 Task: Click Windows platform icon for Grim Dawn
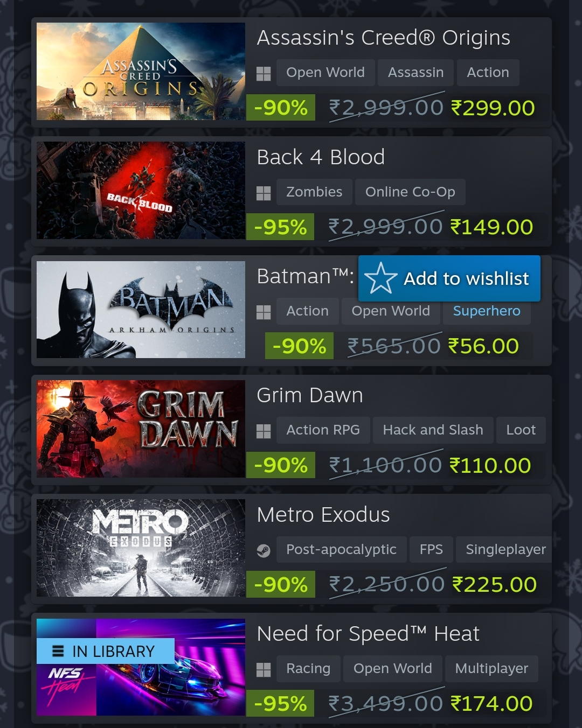pos(264,431)
